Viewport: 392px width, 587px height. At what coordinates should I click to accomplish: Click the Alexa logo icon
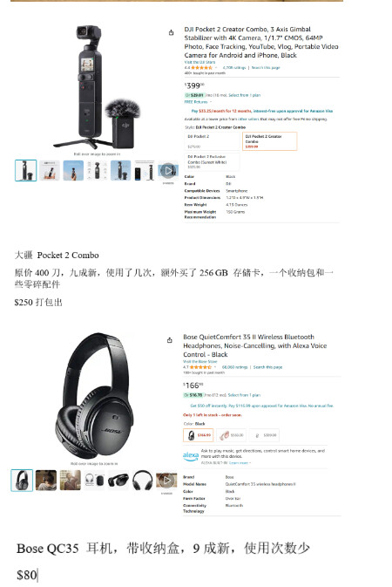click(x=191, y=456)
